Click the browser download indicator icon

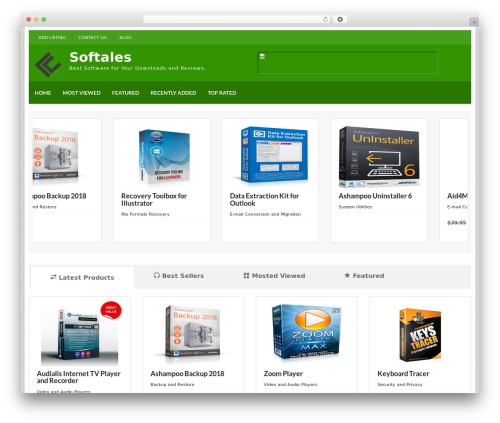pos(340,20)
